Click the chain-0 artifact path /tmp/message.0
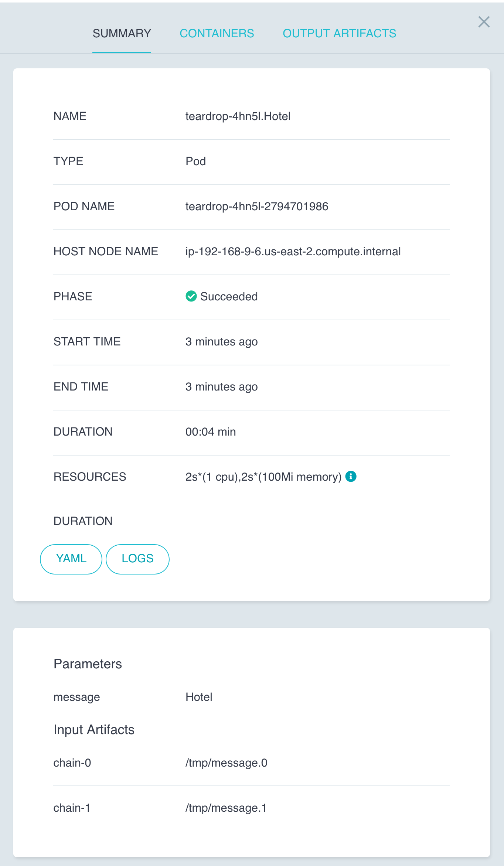Viewport: 504px width, 866px height. (226, 763)
